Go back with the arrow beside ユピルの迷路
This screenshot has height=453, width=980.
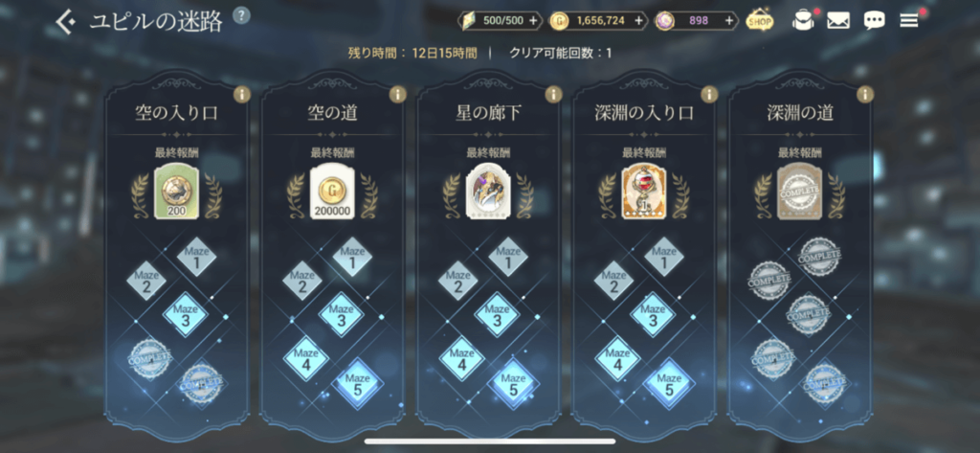coord(66,23)
